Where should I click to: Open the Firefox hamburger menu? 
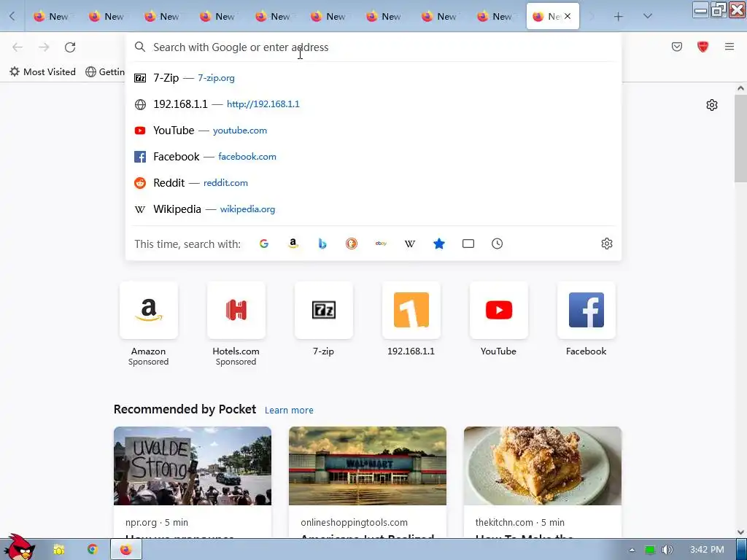[x=729, y=47]
